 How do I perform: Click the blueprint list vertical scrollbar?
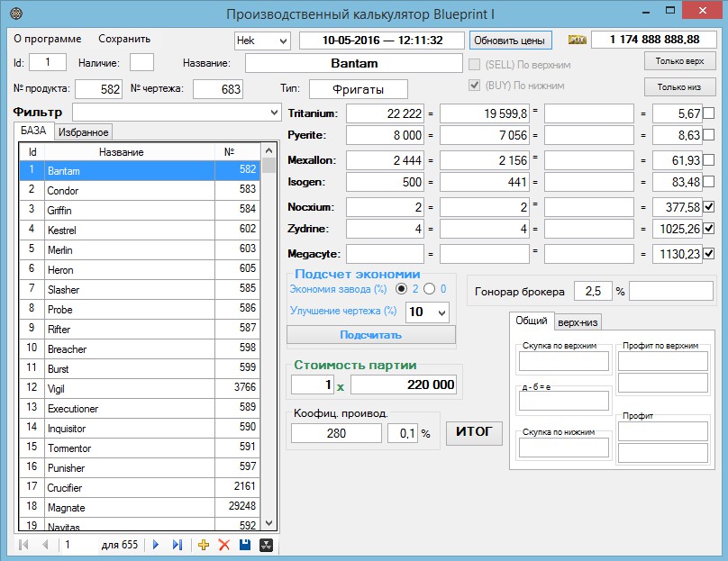[268, 342]
